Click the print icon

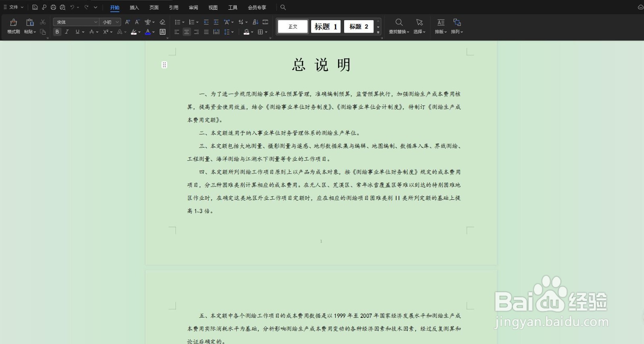pos(53,7)
